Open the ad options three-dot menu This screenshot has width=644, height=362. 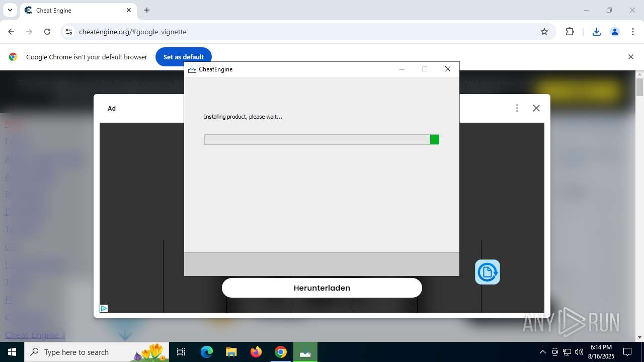[517, 108]
